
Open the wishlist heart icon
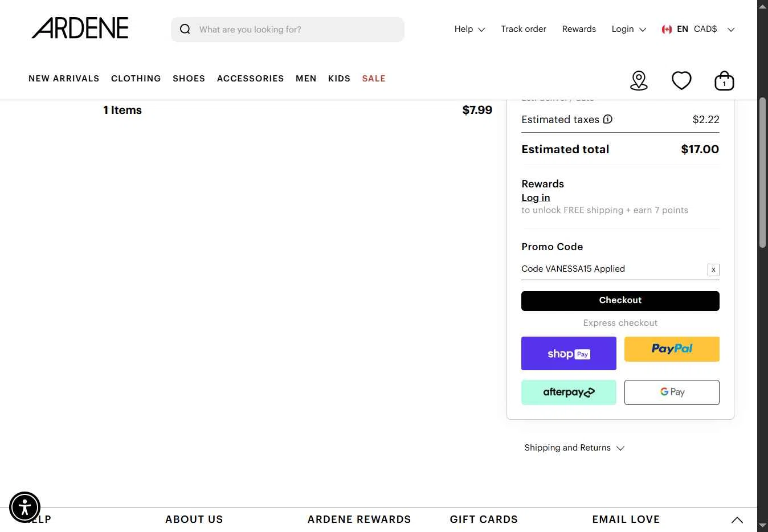[681, 80]
